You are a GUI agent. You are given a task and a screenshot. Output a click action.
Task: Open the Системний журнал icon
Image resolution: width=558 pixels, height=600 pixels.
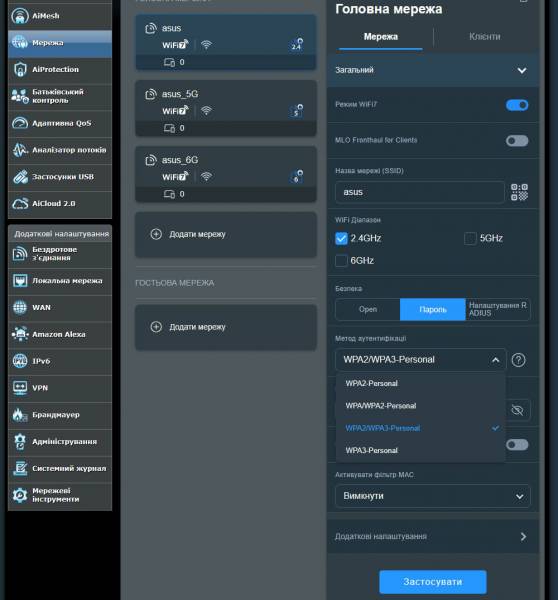[x=20, y=468]
